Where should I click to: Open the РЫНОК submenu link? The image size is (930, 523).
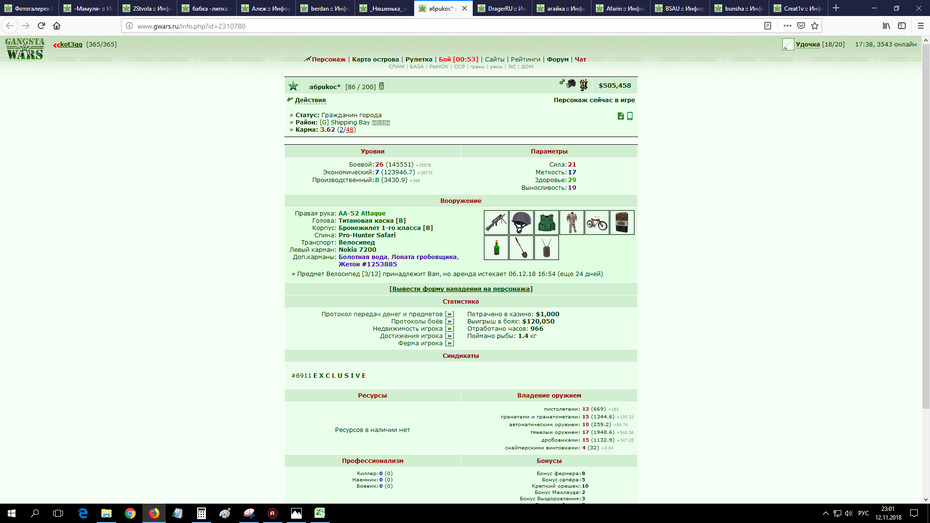(x=439, y=66)
